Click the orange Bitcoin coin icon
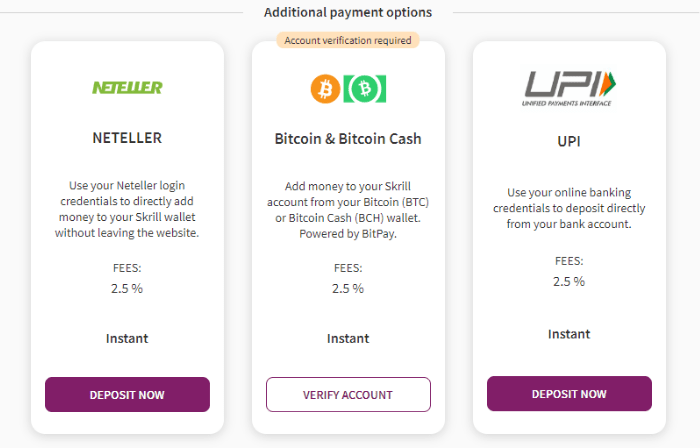The height and width of the screenshot is (448, 700). [x=325, y=89]
